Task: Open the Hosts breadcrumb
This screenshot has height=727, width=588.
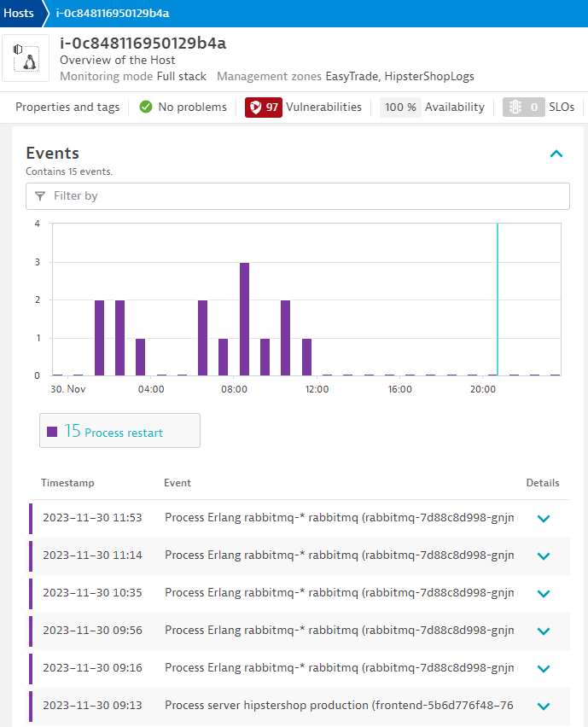Action: pos(19,13)
